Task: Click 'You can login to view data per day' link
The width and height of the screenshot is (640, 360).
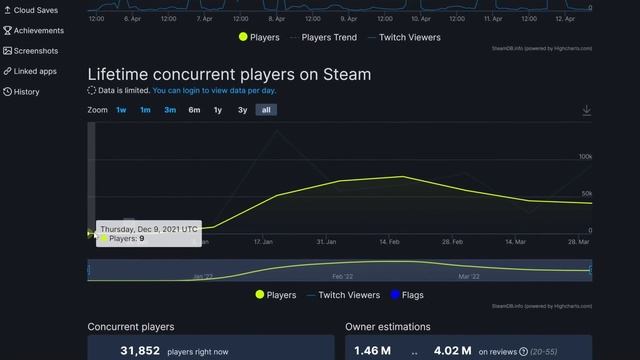Action: pyautogui.click(x=214, y=91)
